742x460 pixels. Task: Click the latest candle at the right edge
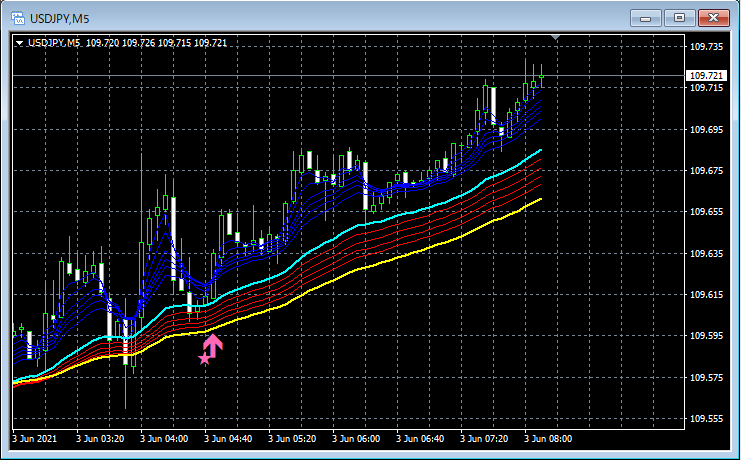click(541, 76)
